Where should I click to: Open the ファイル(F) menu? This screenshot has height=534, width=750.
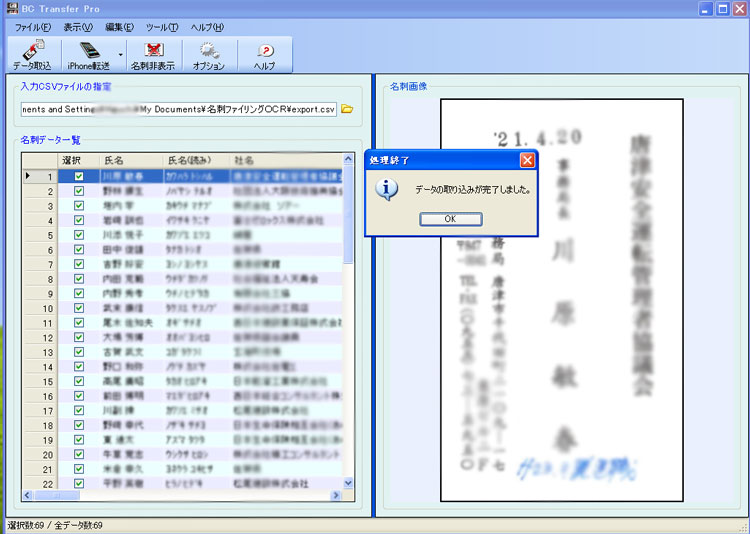(33, 27)
